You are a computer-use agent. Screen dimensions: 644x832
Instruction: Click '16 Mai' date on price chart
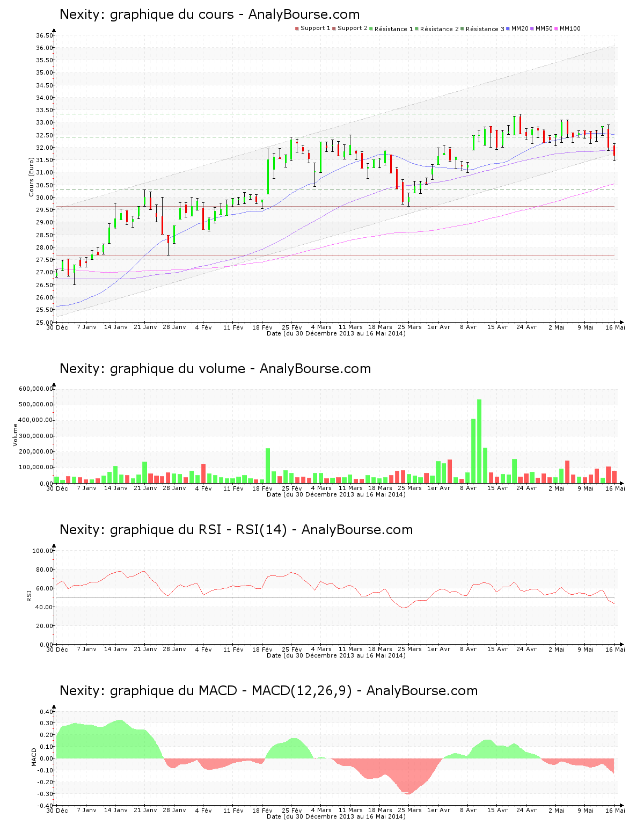[x=615, y=327]
